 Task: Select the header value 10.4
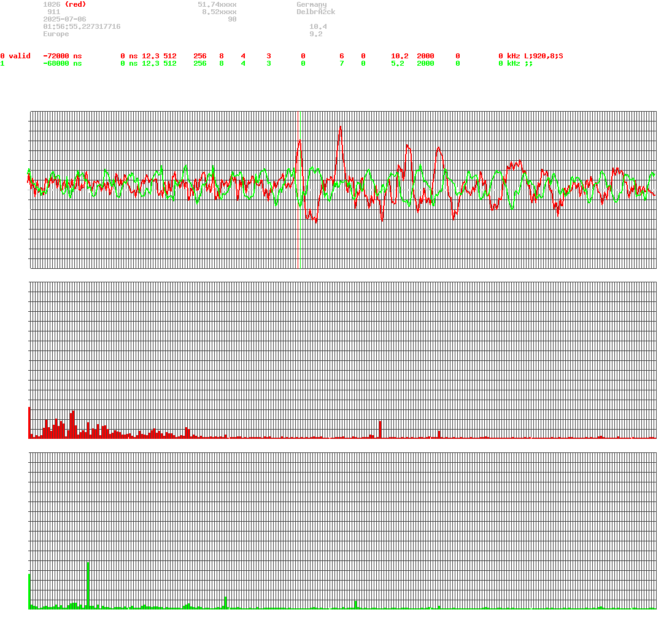click(x=318, y=26)
